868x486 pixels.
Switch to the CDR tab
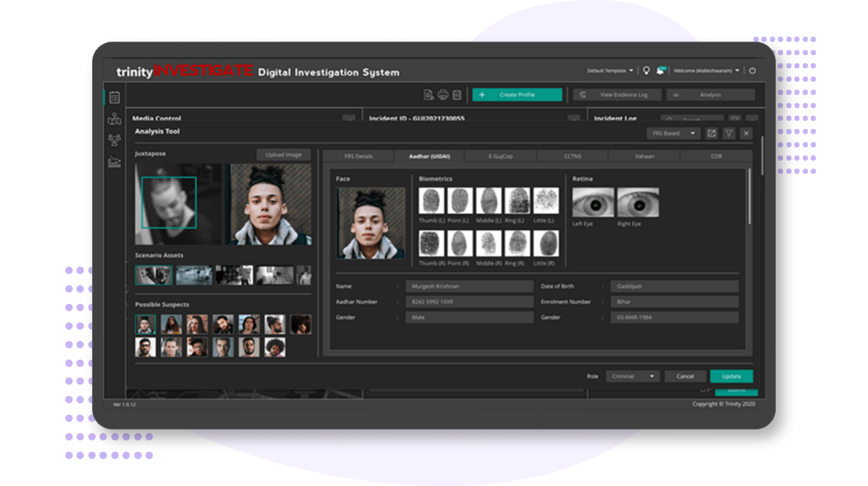[x=716, y=156]
